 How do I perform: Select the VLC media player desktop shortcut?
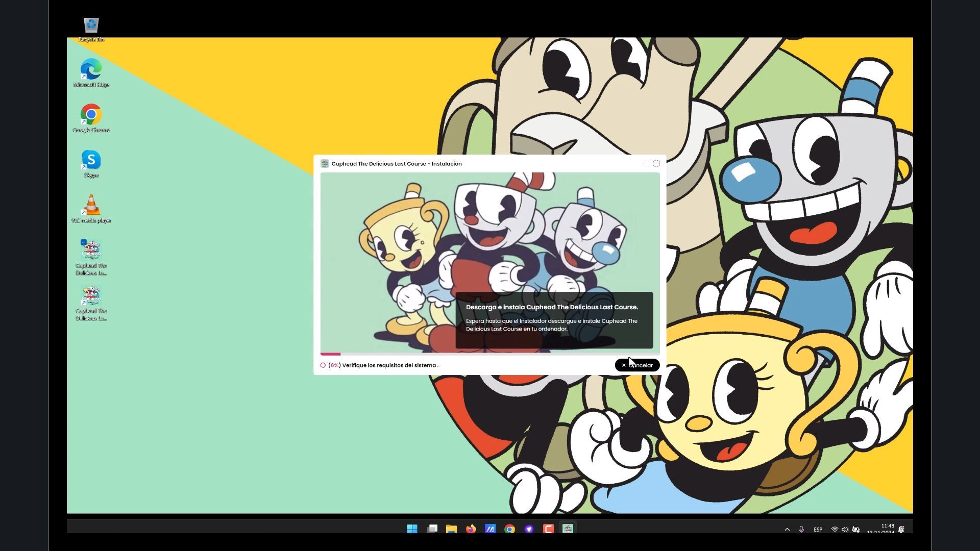(x=91, y=209)
